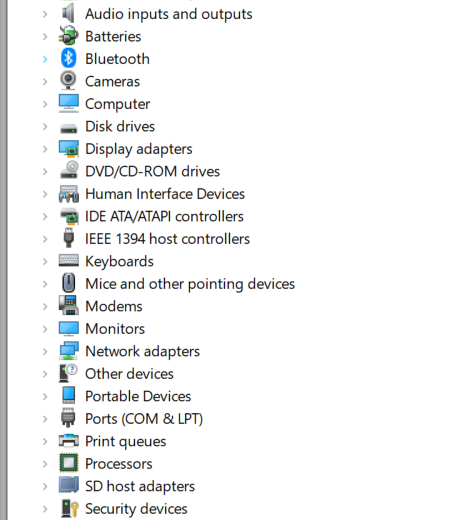Viewport: 472px width, 520px height.
Task: Click the Batteries category icon
Action: point(69,36)
